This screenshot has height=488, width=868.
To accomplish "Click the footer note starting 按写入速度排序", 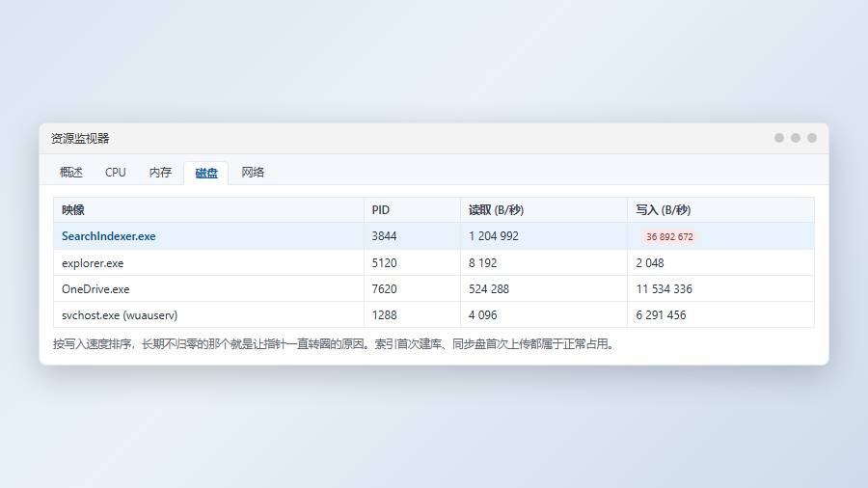I will click(x=335, y=344).
